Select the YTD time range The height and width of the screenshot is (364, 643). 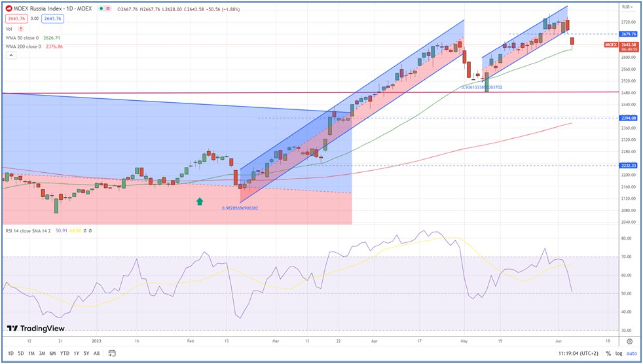[x=64, y=354]
